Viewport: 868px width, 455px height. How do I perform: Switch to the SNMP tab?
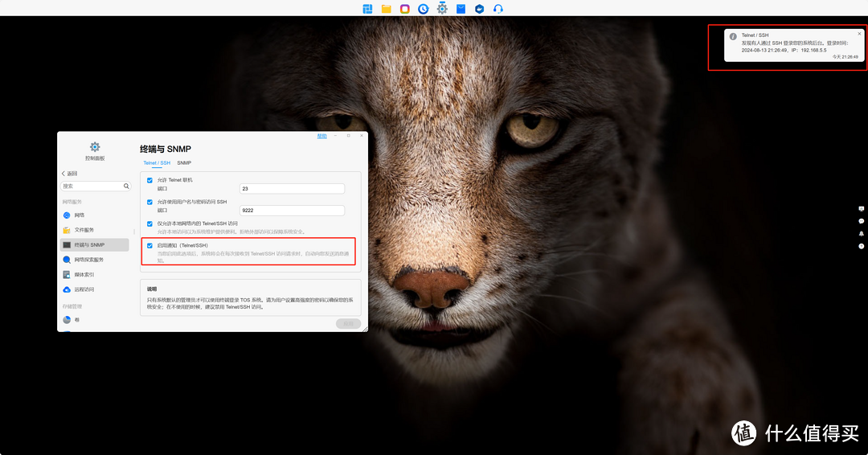coord(184,162)
